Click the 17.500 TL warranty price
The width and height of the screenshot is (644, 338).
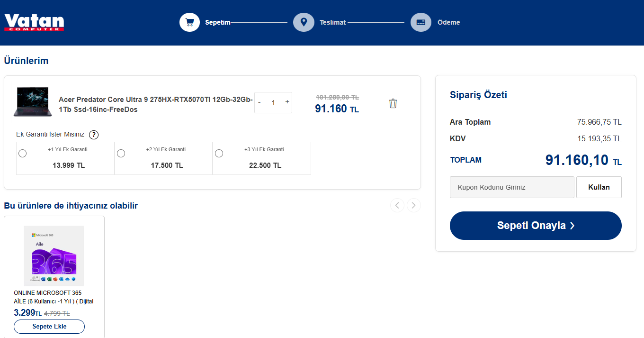click(x=167, y=165)
